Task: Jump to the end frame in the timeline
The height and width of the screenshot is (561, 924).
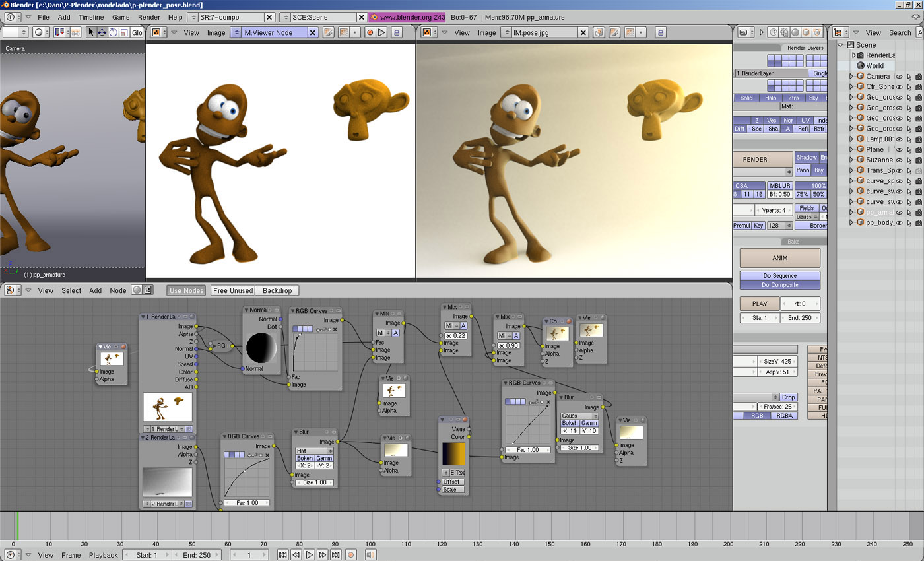Action: point(335,555)
